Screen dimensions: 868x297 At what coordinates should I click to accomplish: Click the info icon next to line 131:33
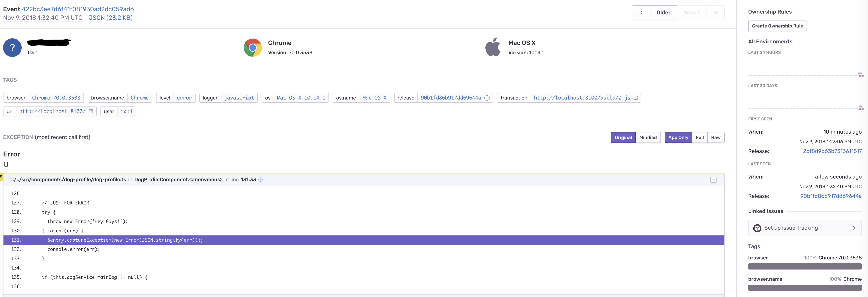(x=260, y=179)
